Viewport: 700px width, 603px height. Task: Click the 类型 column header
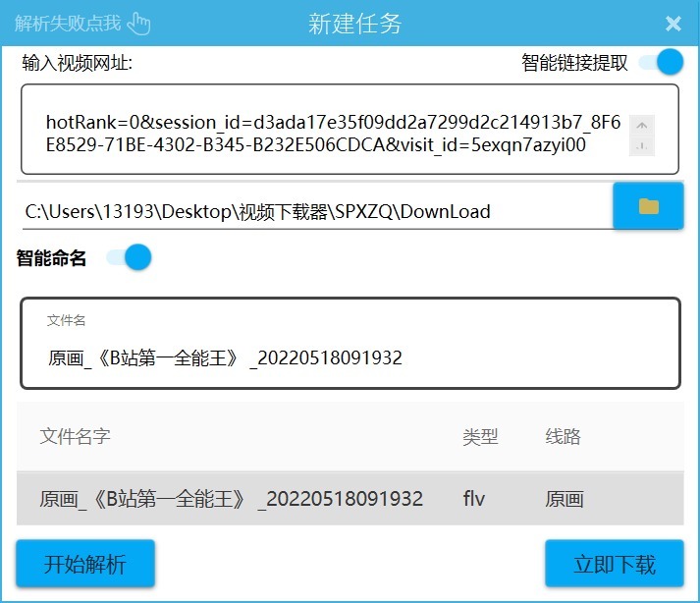pyautogui.click(x=480, y=437)
